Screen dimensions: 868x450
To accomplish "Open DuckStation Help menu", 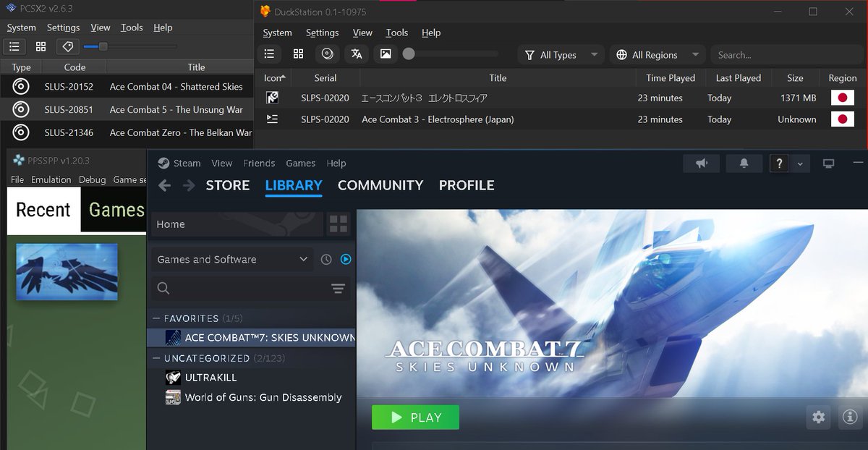I will (x=431, y=33).
